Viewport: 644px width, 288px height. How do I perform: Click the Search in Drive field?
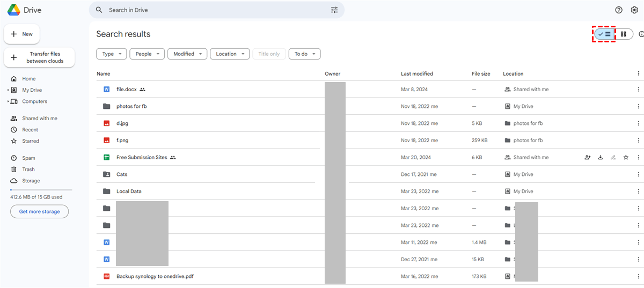(215, 10)
